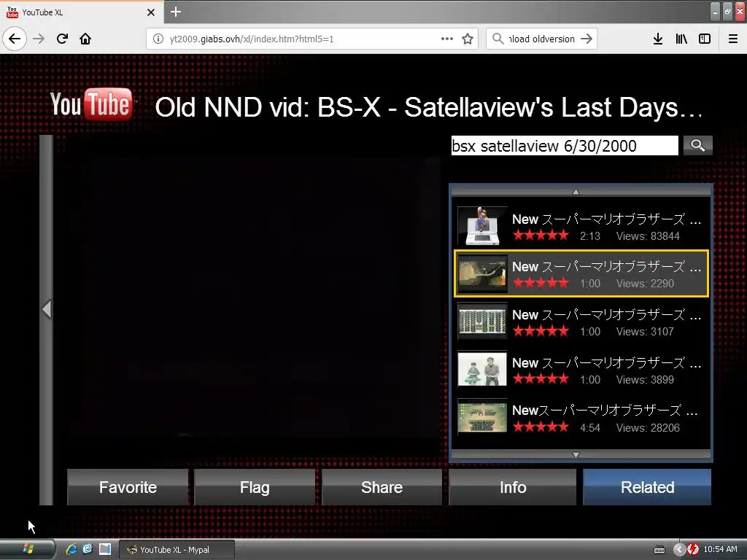Image resolution: width=747 pixels, height=560 pixels.
Task: Open the on-screen keyboard tray icon
Action: click(x=659, y=550)
